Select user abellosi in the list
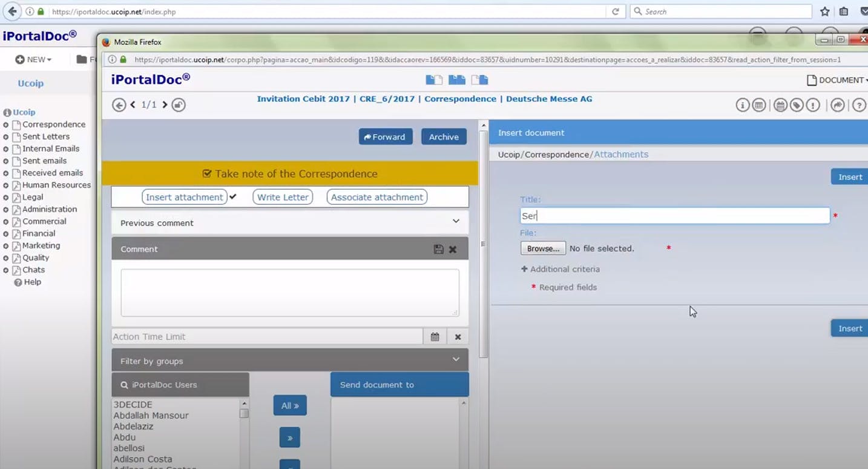868x469 pixels. [129, 448]
